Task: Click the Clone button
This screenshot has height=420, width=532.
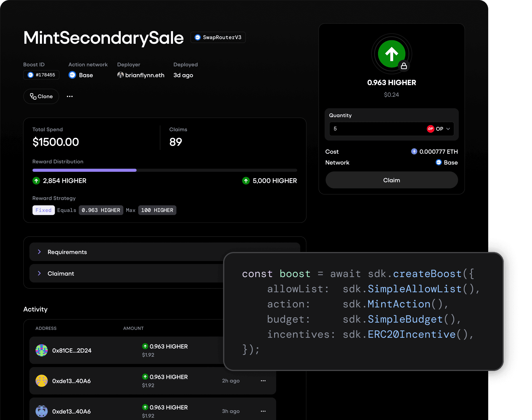Action: [41, 96]
